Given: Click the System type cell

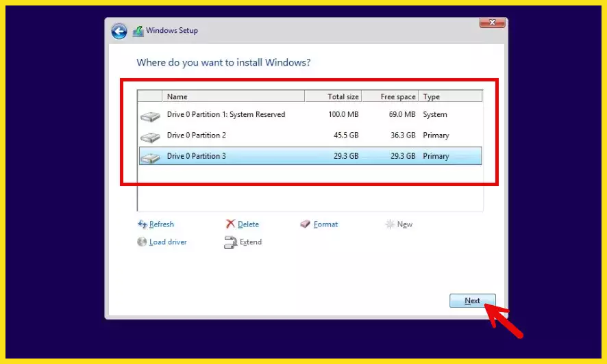Looking at the screenshot, I should pyautogui.click(x=435, y=114).
